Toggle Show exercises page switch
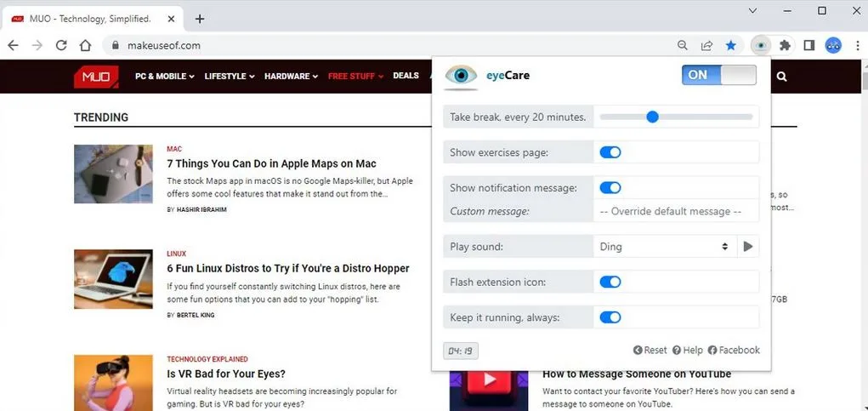Viewport: 868px width, 411px height. (610, 151)
